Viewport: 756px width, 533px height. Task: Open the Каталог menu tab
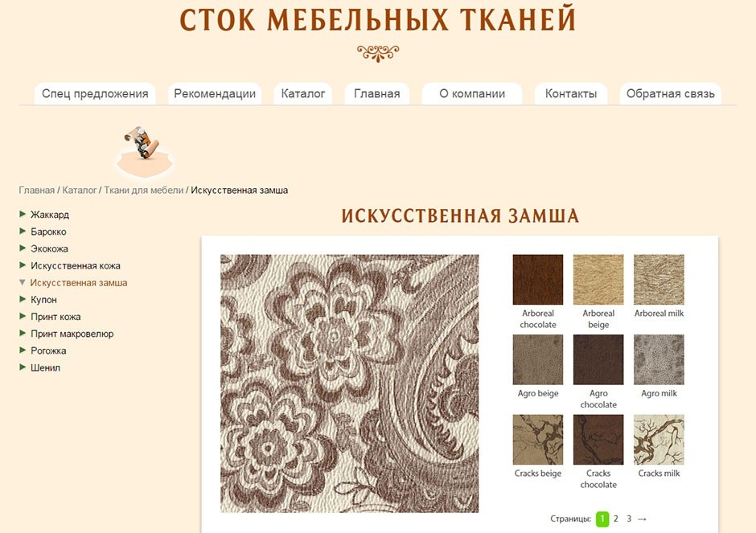tap(302, 93)
